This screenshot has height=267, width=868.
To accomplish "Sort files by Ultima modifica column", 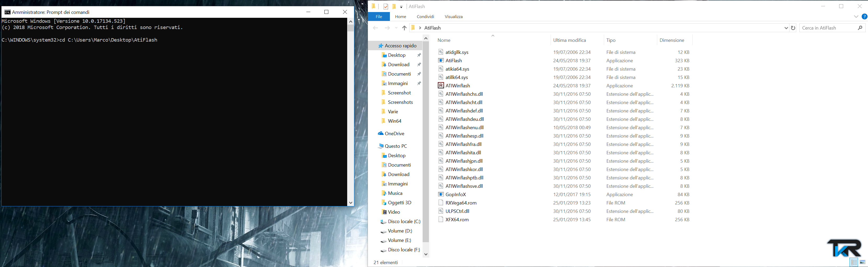I will click(570, 40).
